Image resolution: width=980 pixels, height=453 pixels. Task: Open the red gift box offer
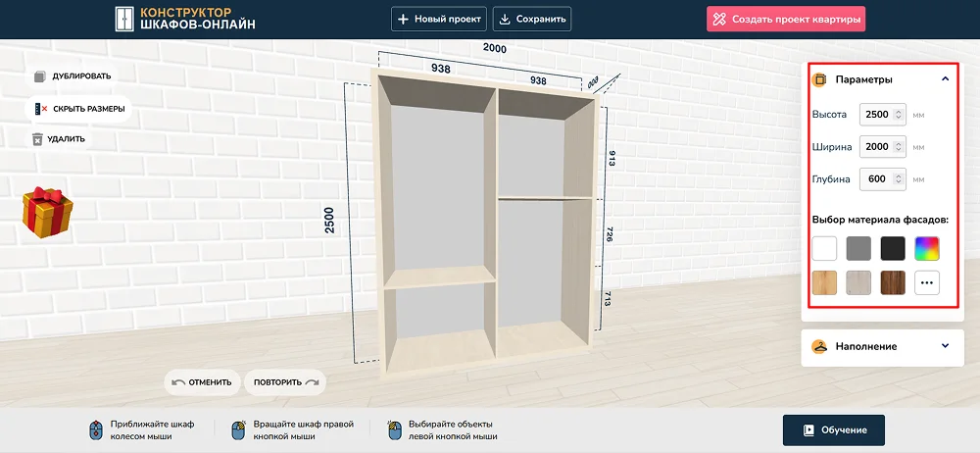point(47,212)
